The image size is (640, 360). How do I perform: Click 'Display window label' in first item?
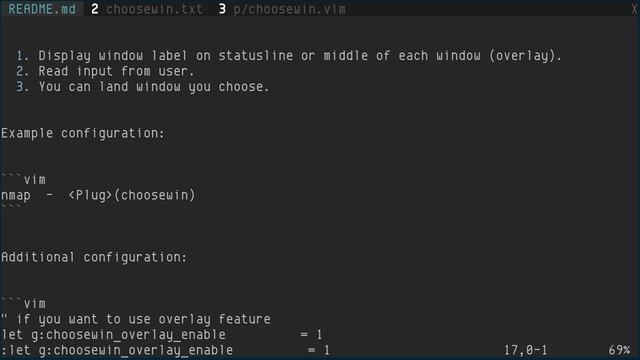click(x=113, y=56)
